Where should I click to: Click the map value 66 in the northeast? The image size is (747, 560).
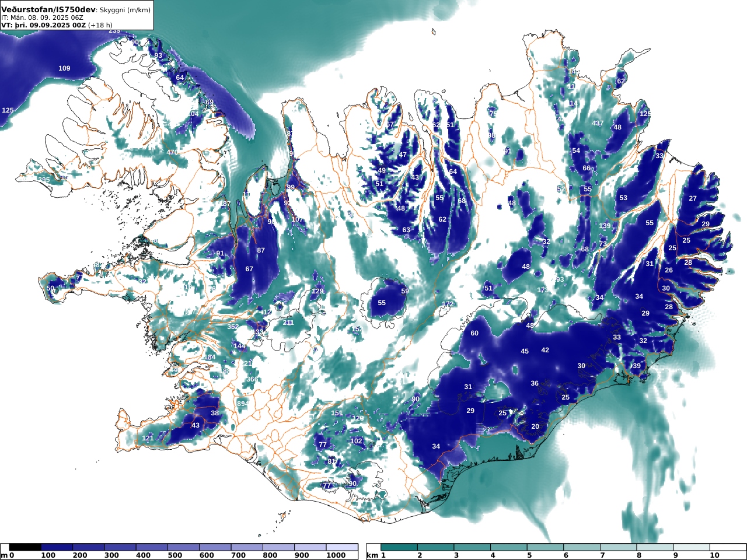tap(587, 168)
